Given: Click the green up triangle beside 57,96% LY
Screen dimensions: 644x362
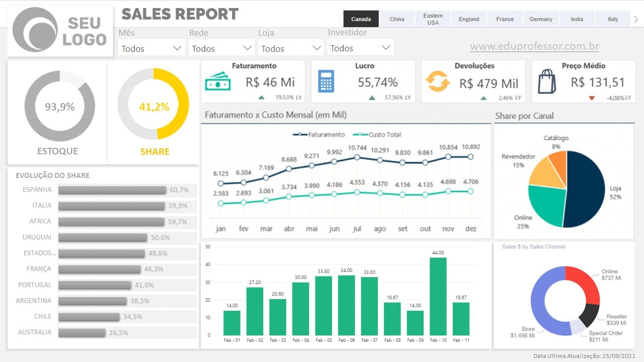Looking at the screenshot, I should (372, 98).
